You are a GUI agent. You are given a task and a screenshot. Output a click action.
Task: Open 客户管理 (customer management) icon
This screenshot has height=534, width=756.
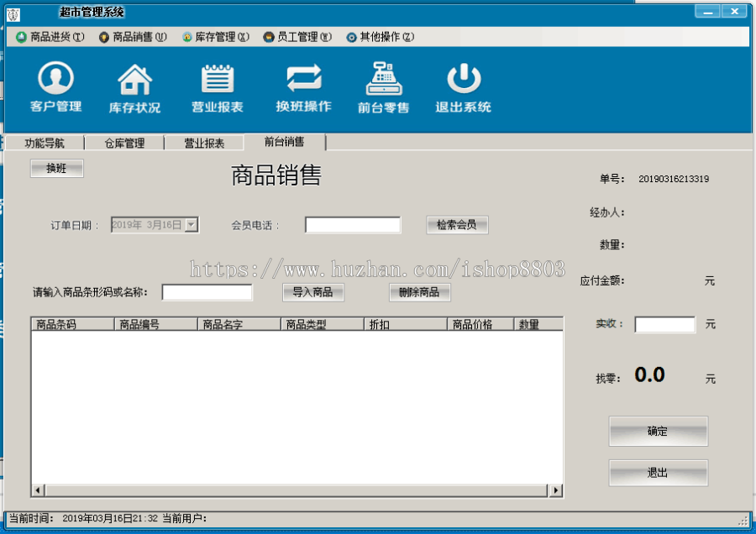click(x=55, y=86)
